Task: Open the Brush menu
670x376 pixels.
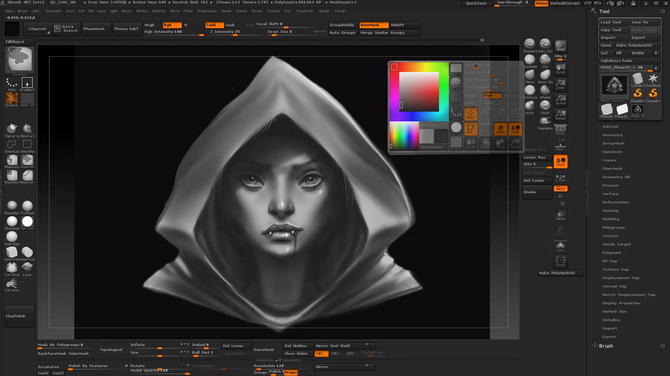Action: [x=23, y=11]
